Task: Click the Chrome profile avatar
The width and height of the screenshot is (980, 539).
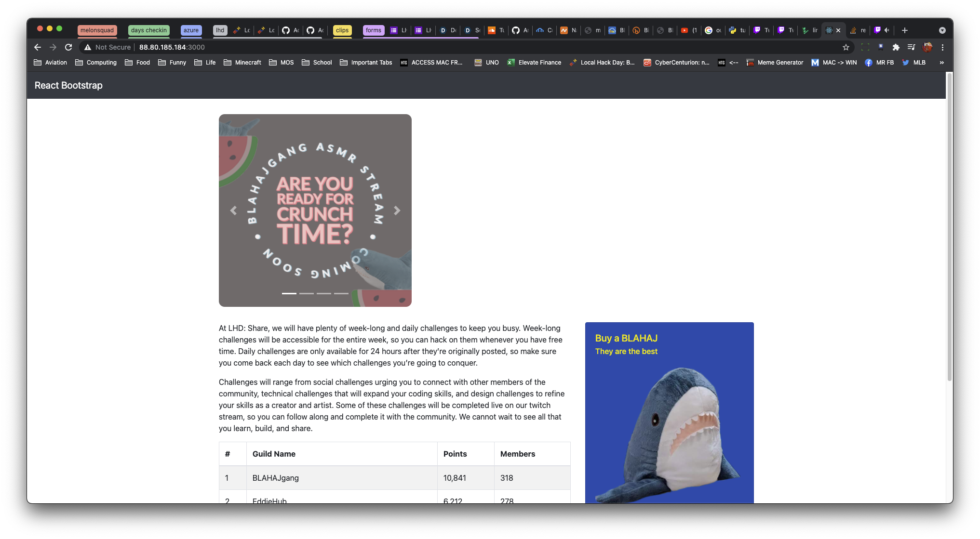Action: click(927, 47)
